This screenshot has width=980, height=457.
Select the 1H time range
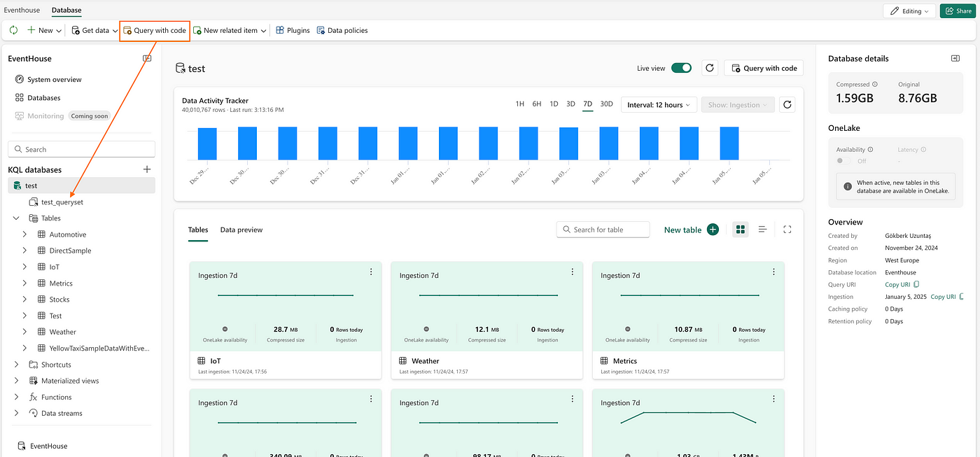tap(519, 104)
